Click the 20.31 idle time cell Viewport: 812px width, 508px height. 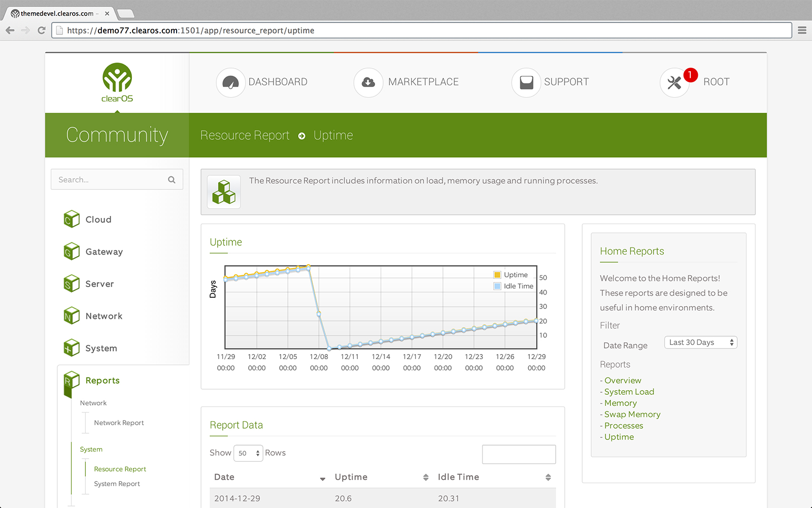point(449,498)
